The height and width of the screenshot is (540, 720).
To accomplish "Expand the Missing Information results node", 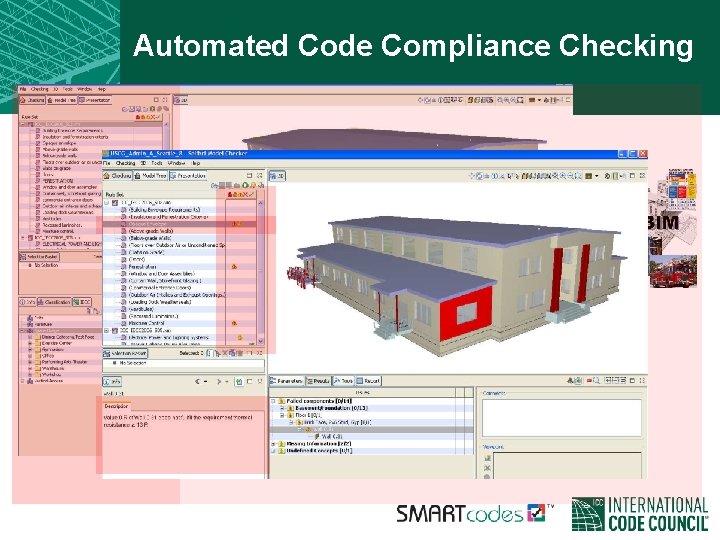I will tap(274, 444).
